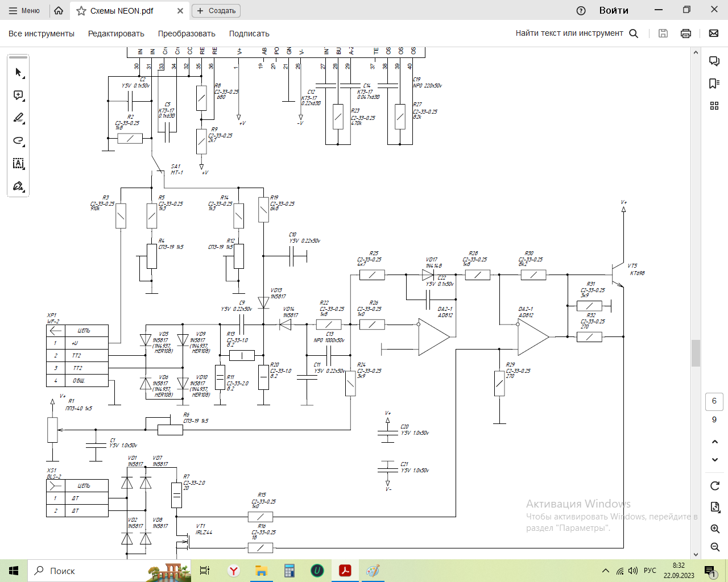Select the text box tool
This screenshot has width=728, height=582.
click(x=18, y=164)
